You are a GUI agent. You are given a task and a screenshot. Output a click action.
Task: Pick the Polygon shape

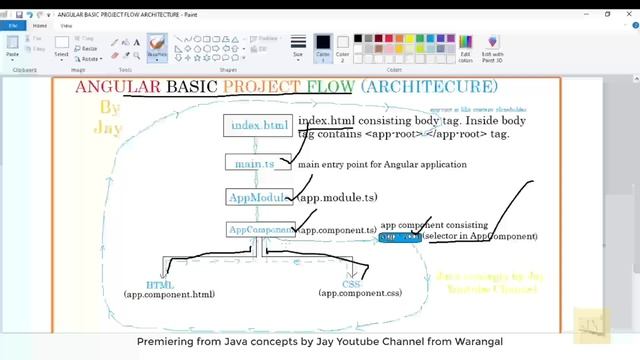pos(226,39)
